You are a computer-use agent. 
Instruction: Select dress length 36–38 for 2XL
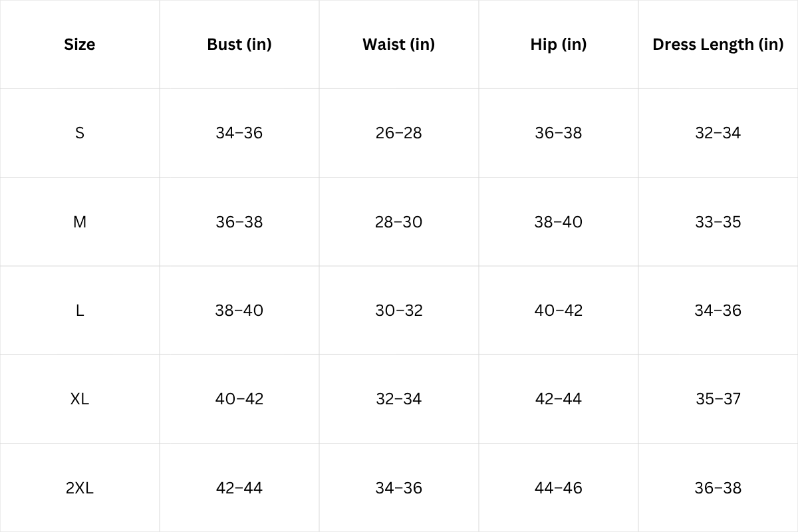click(x=718, y=488)
